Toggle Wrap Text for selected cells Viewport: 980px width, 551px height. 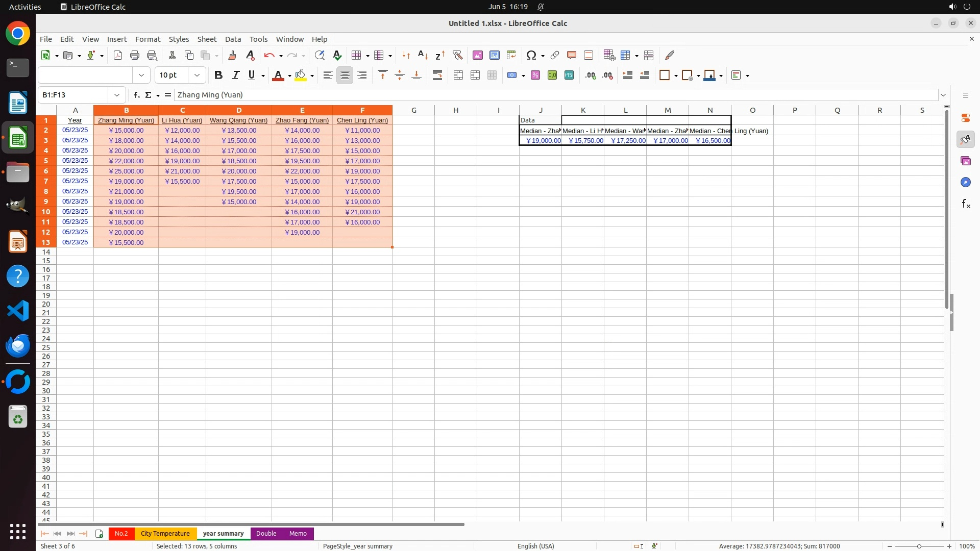pos(437,76)
